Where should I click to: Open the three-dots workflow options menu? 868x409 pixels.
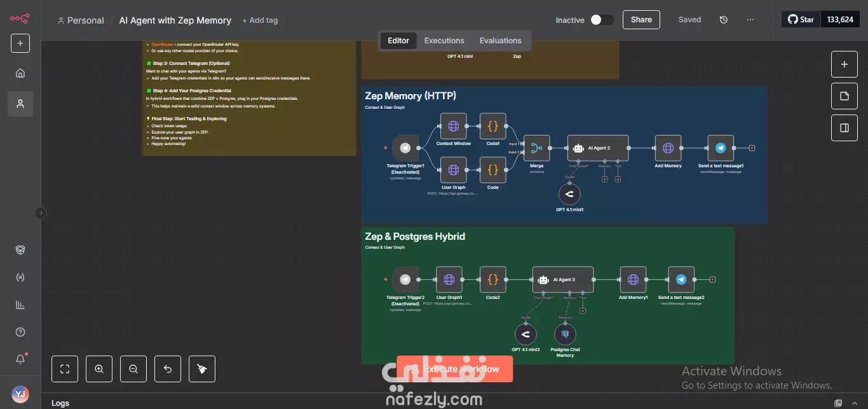(750, 20)
